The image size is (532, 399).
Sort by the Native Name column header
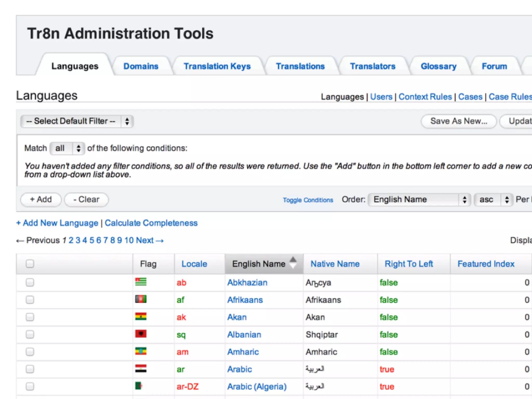(335, 264)
